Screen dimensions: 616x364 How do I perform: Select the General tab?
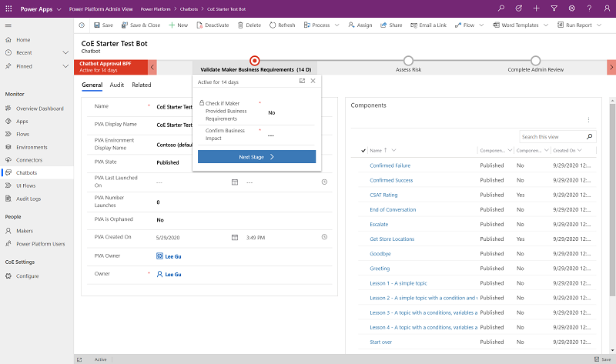[x=92, y=85]
